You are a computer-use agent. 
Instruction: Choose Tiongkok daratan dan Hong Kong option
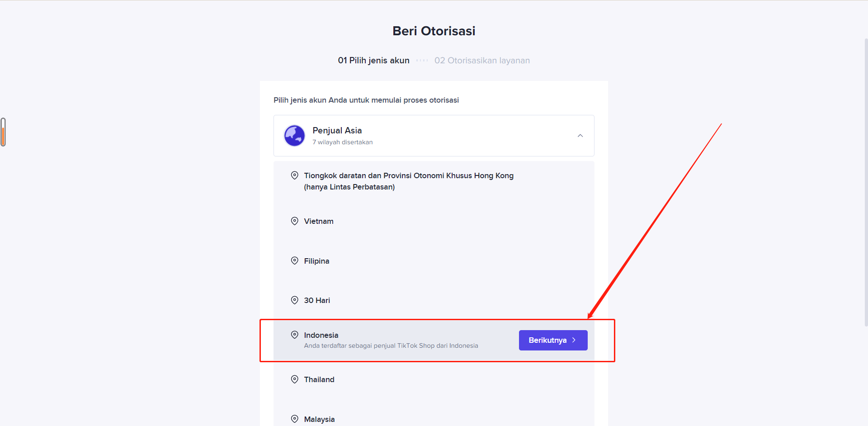click(x=408, y=181)
